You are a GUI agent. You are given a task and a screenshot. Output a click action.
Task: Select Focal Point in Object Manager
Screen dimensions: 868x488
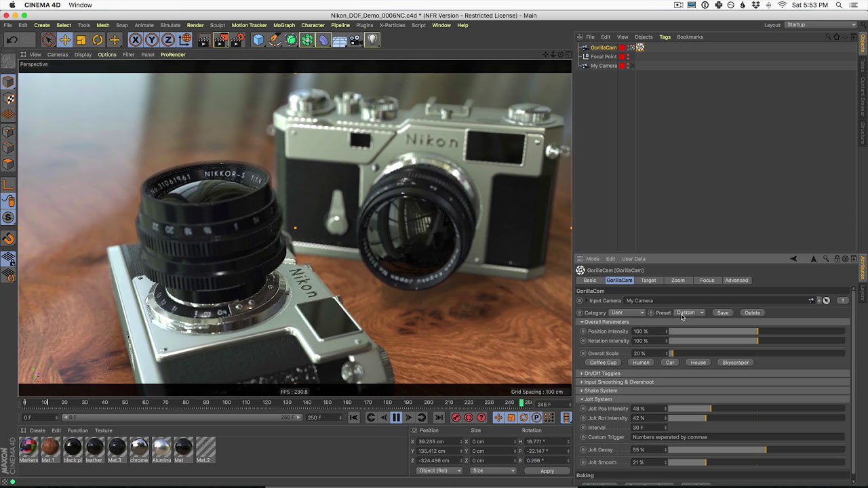[x=604, y=57]
